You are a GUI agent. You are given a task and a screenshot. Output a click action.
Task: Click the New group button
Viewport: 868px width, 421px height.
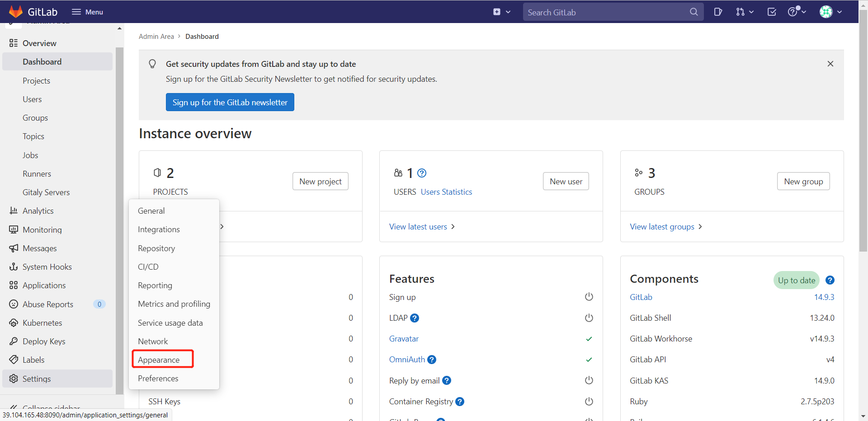click(x=803, y=181)
